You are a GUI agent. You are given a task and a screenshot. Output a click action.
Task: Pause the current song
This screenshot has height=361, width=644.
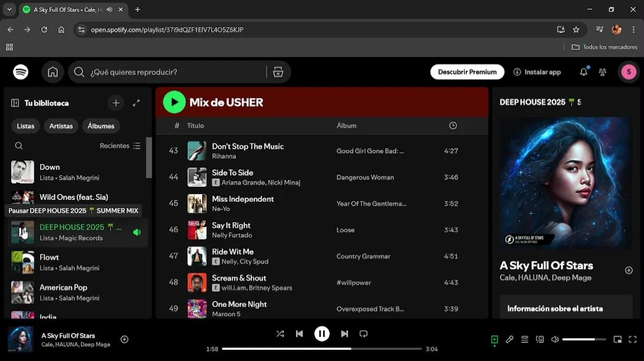pyautogui.click(x=322, y=334)
